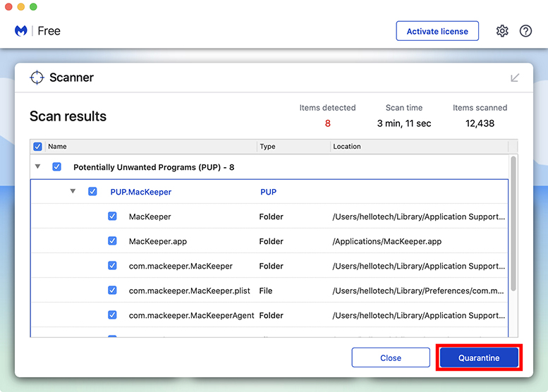548x392 pixels.
Task: Toggle the PUP.MacKeeper checkbox
Action: tap(92, 192)
